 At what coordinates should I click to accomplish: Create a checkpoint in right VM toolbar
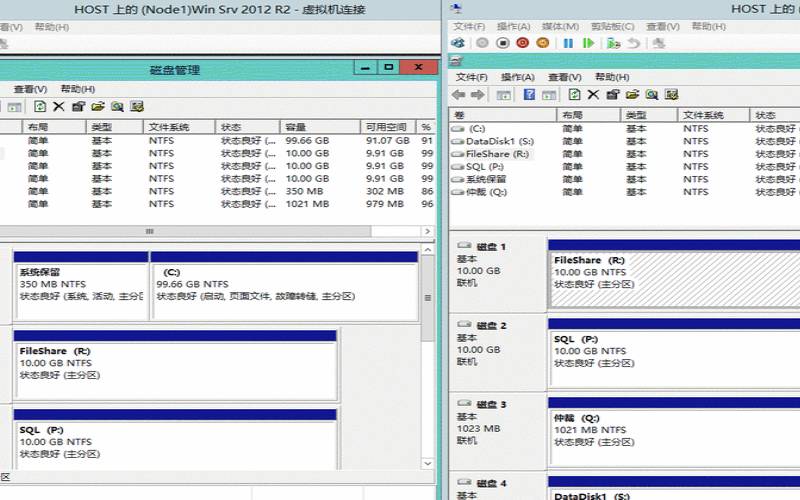613,43
